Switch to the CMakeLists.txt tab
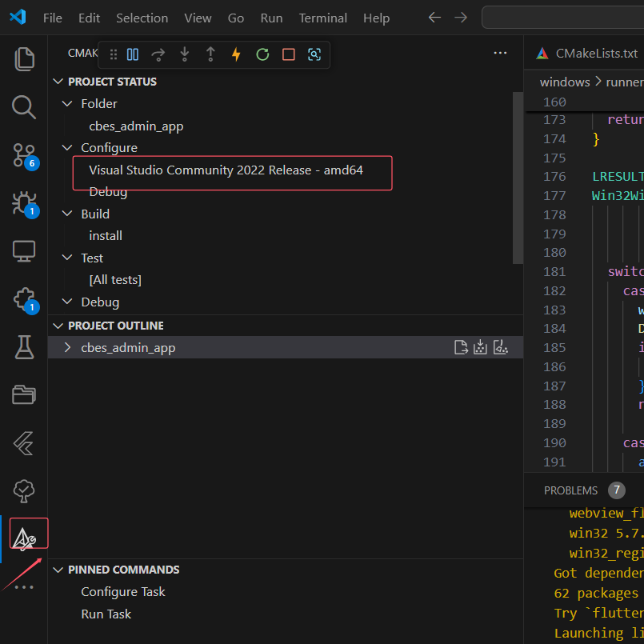The image size is (644, 644). click(596, 54)
